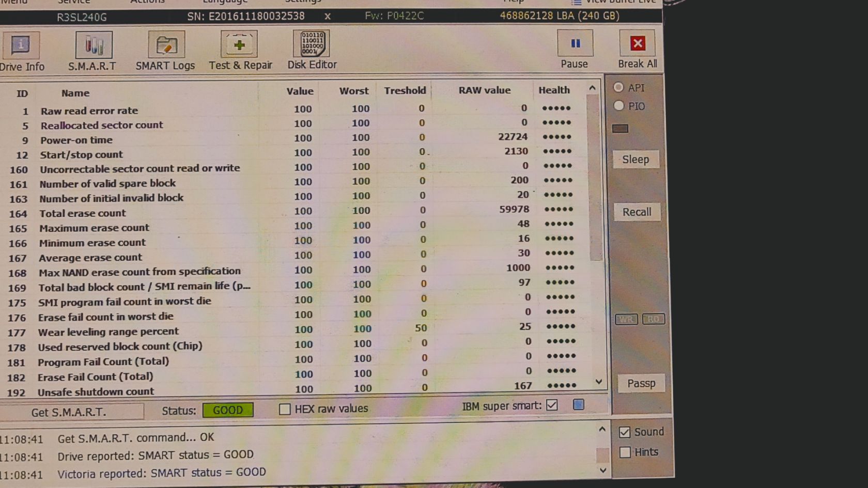Open the Disk Editor
This screenshot has height=488, width=868.
coord(312,50)
